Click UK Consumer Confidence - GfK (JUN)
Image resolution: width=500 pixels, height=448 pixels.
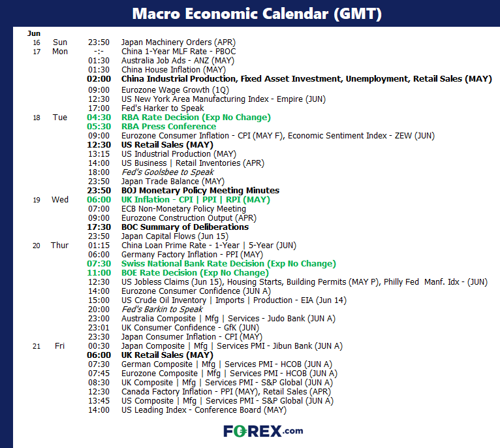190,328
